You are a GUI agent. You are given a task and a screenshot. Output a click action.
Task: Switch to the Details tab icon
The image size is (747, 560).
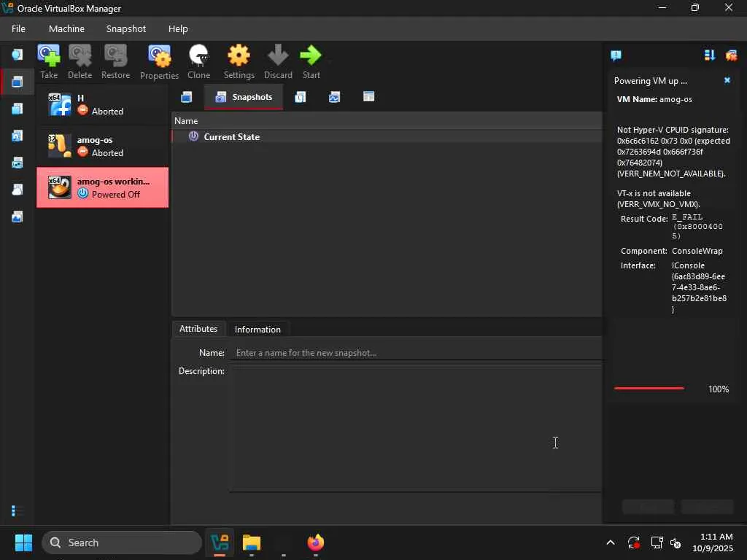[x=186, y=97]
